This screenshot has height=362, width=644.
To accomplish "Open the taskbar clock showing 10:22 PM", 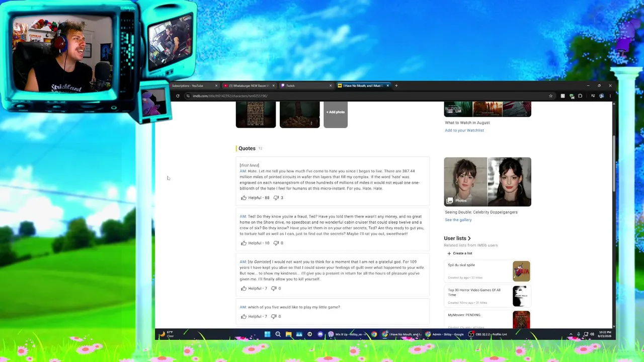I will (605, 334).
